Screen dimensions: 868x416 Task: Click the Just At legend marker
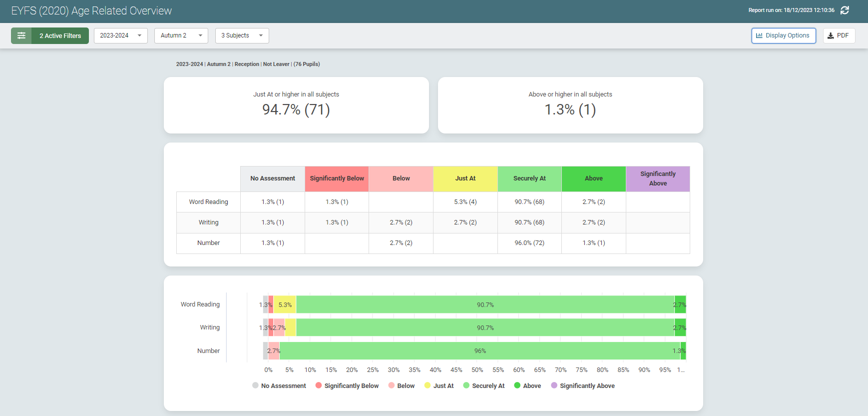428,385
